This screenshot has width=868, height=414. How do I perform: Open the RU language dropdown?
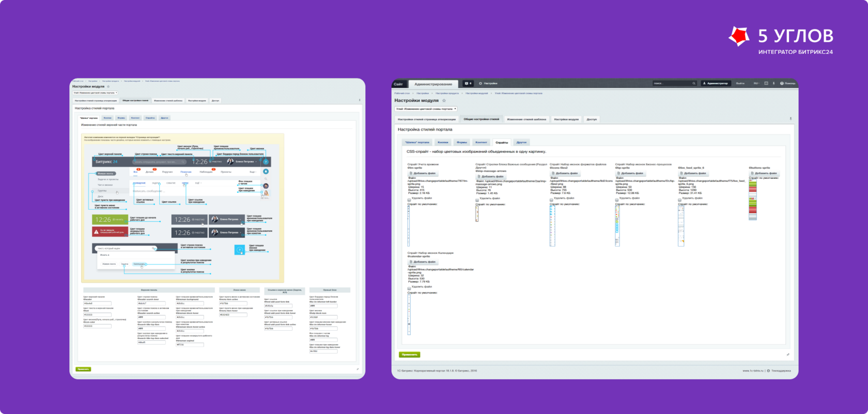tap(756, 83)
